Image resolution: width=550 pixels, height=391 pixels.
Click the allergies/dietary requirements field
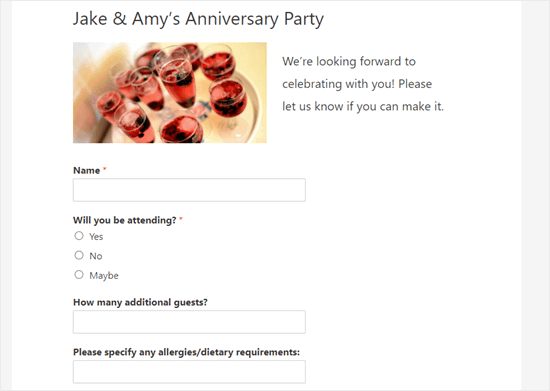tap(189, 372)
